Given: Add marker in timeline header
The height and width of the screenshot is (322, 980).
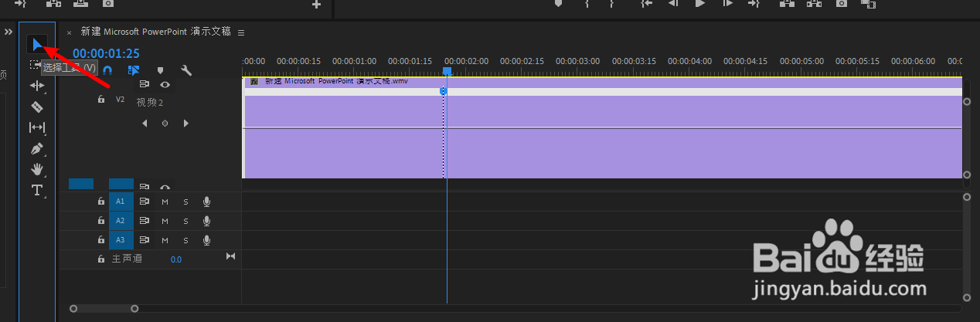Looking at the screenshot, I should pyautogui.click(x=160, y=70).
